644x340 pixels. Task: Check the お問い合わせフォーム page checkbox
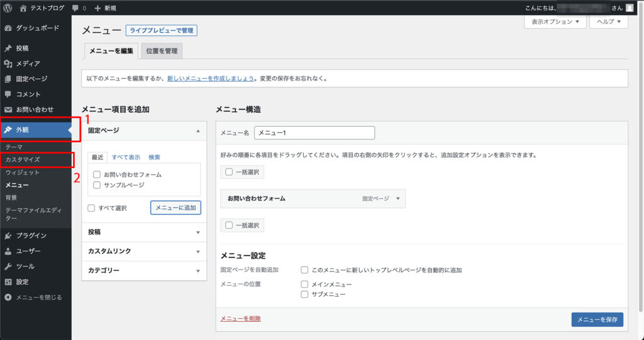pyautogui.click(x=97, y=175)
